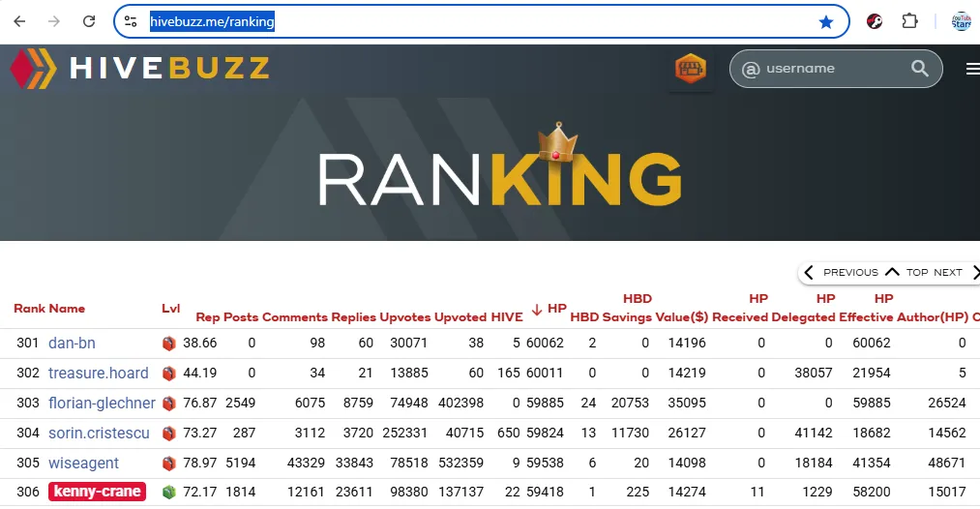The height and width of the screenshot is (509, 980).
Task: Open florian-glechner profile link
Action: [102, 403]
